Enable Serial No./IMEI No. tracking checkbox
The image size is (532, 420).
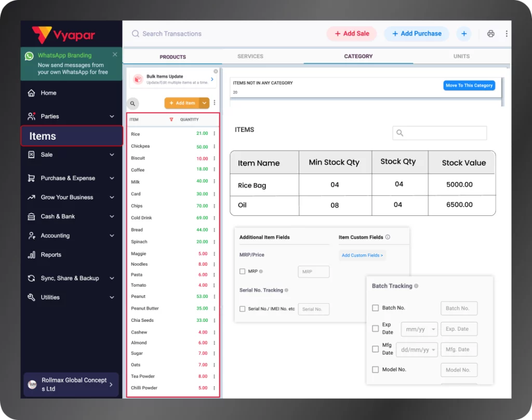[242, 308]
